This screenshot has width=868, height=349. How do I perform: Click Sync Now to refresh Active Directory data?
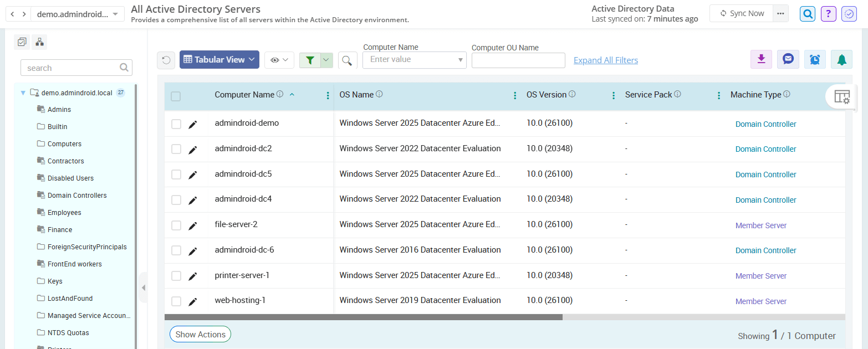741,13
